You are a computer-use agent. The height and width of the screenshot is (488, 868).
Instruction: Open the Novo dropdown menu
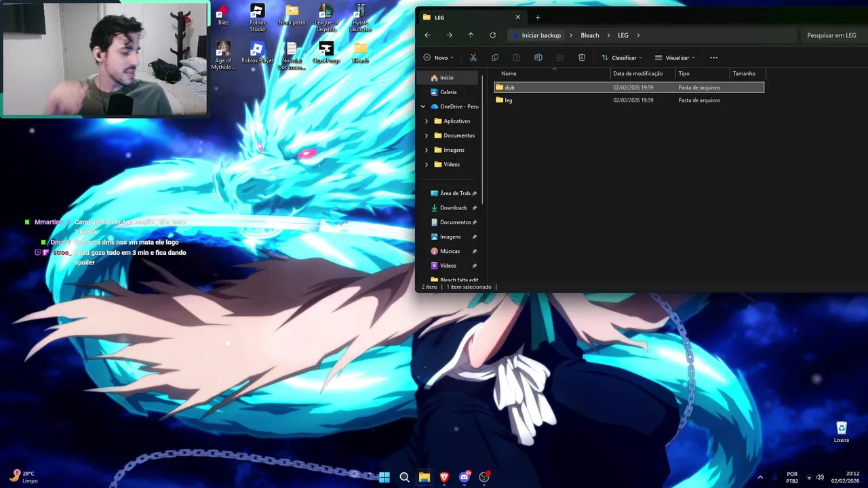[439, 58]
